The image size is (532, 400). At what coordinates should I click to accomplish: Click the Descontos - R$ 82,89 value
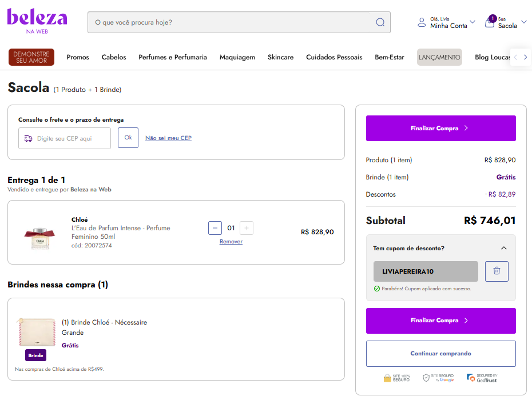500,194
